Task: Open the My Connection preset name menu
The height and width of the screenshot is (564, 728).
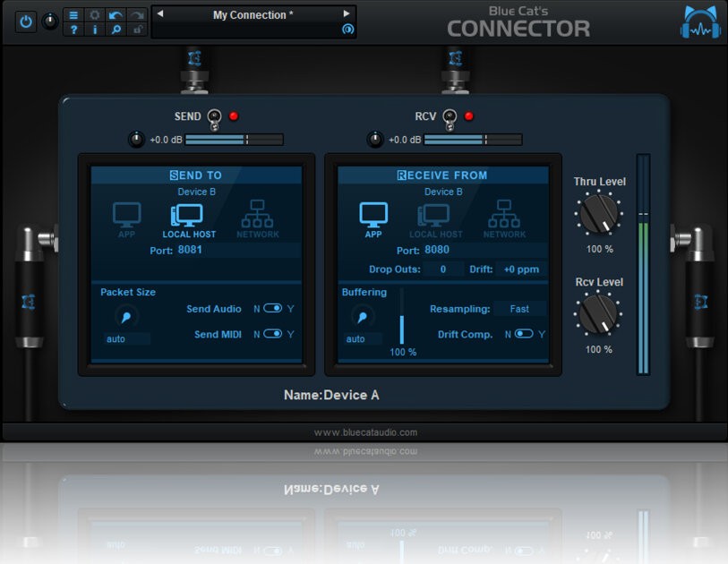Action: 253,15
